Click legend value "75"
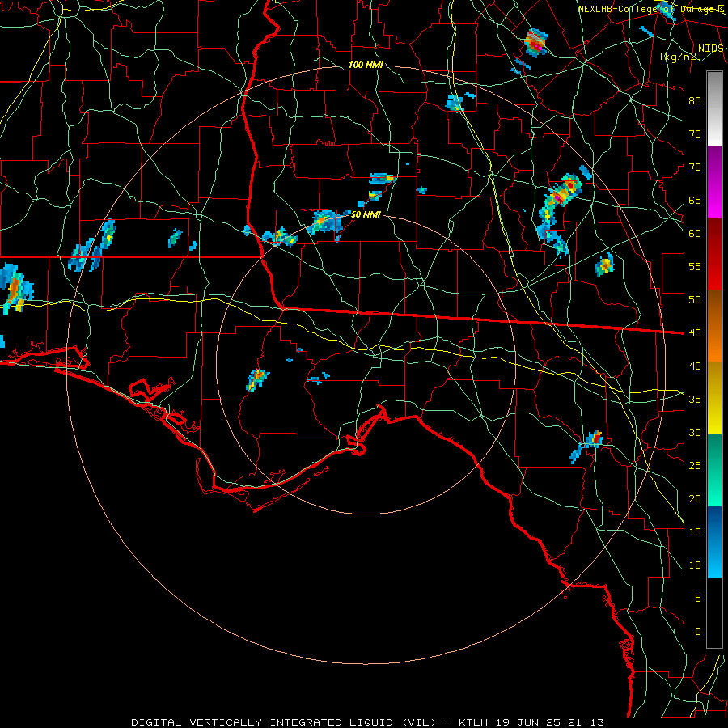This screenshot has width=728, height=728. (695, 134)
